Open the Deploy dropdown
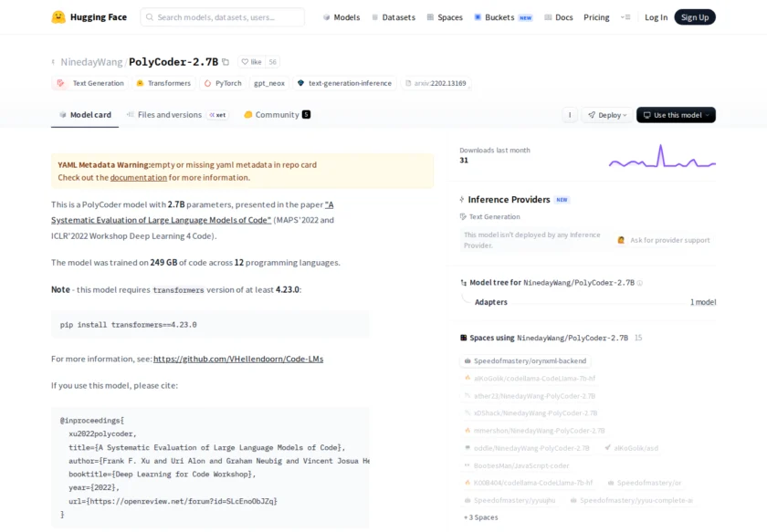The height and width of the screenshot is (532, 767). pos(606,114)
